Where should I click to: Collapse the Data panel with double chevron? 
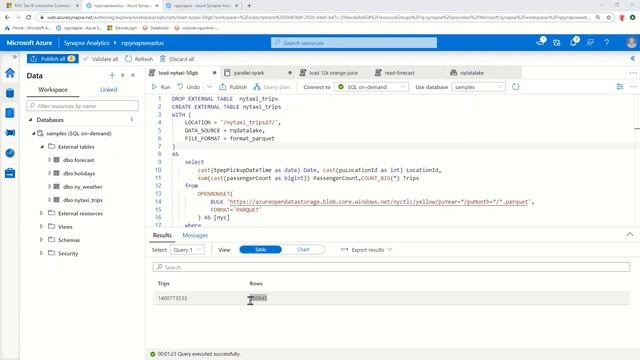(x=133, y=75)
